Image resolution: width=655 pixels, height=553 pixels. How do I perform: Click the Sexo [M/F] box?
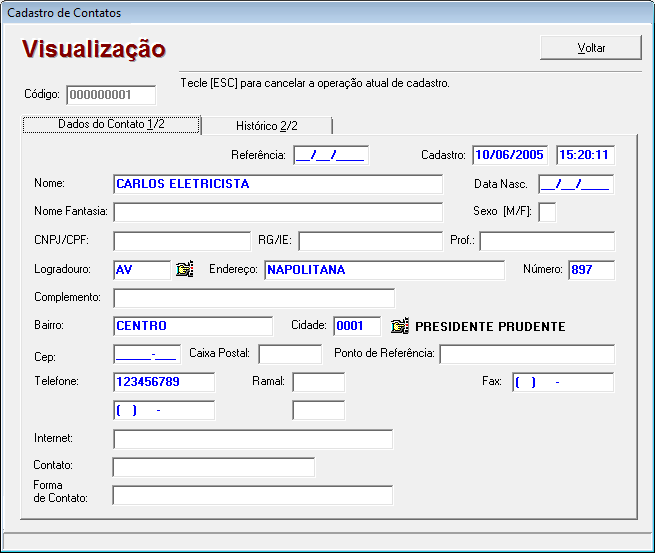(547, 212)
